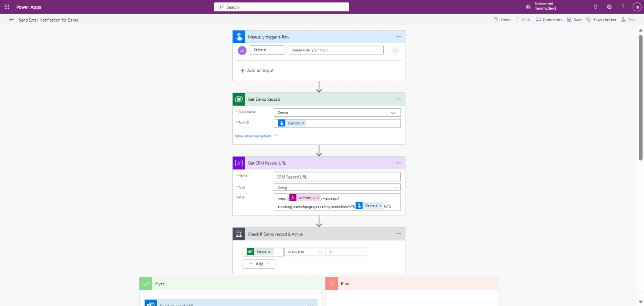This screenshot has height=306, width=644.
Task: Click the Row ID field
Action: (337, 123)
